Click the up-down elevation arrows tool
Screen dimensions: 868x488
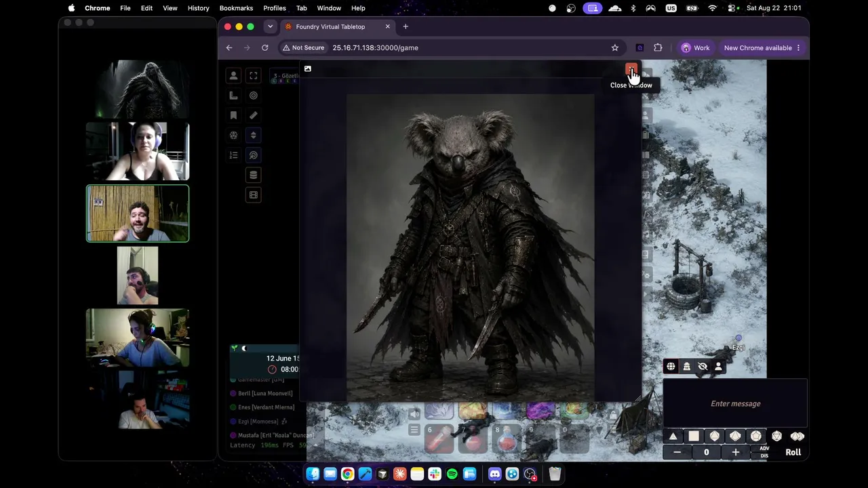pyautogui.click(x=254, y=135)
